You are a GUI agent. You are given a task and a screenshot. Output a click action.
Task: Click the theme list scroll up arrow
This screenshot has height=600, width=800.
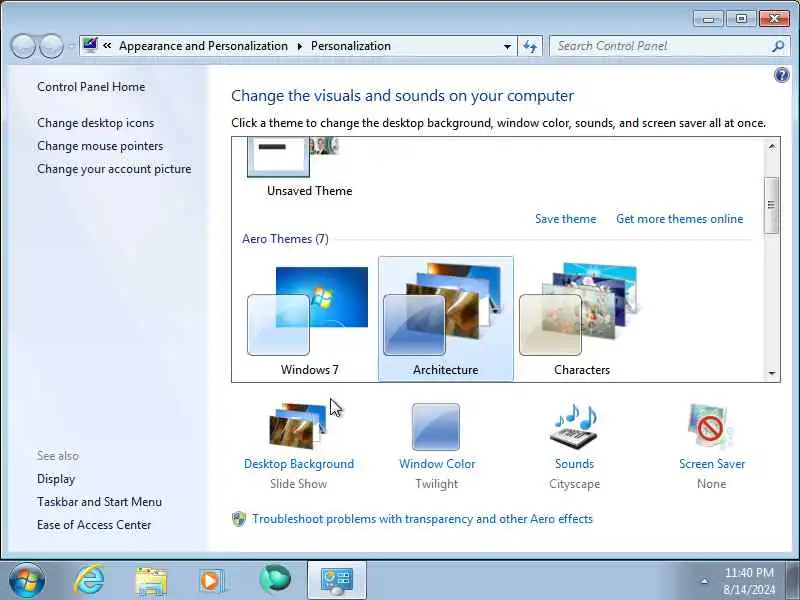coord(771,147)
